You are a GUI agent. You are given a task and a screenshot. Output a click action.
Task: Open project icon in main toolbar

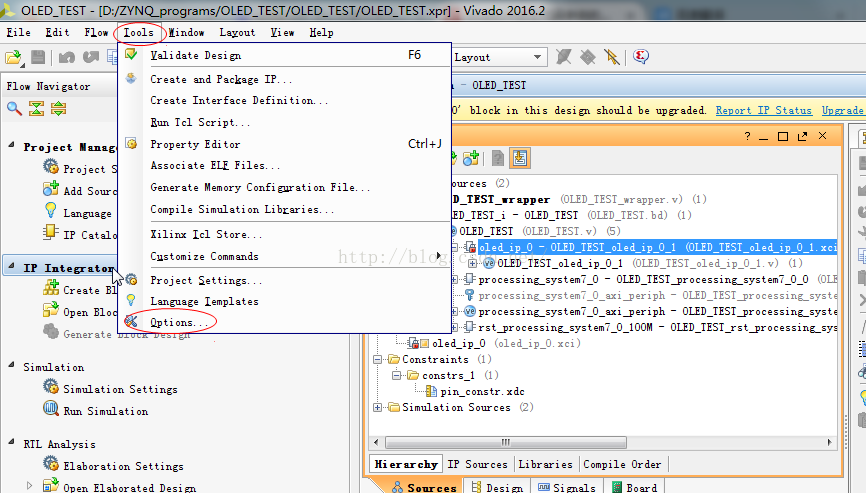click(x=13, y=57)
